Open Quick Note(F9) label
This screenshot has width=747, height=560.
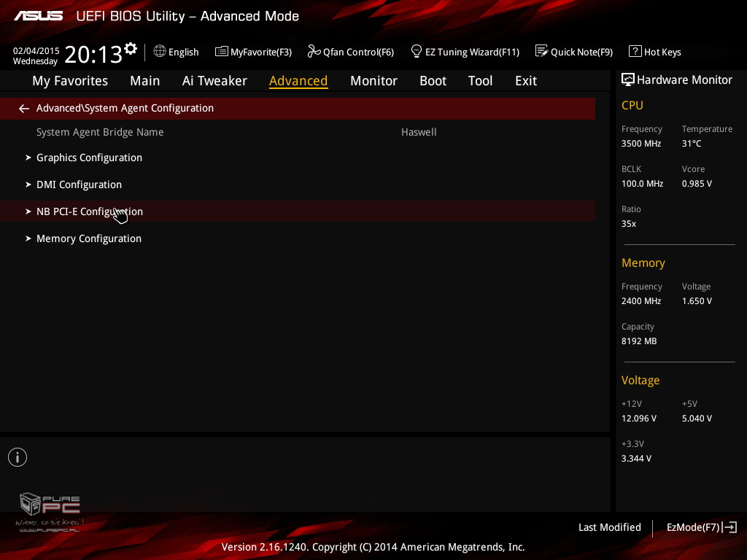tap(581, 52)
